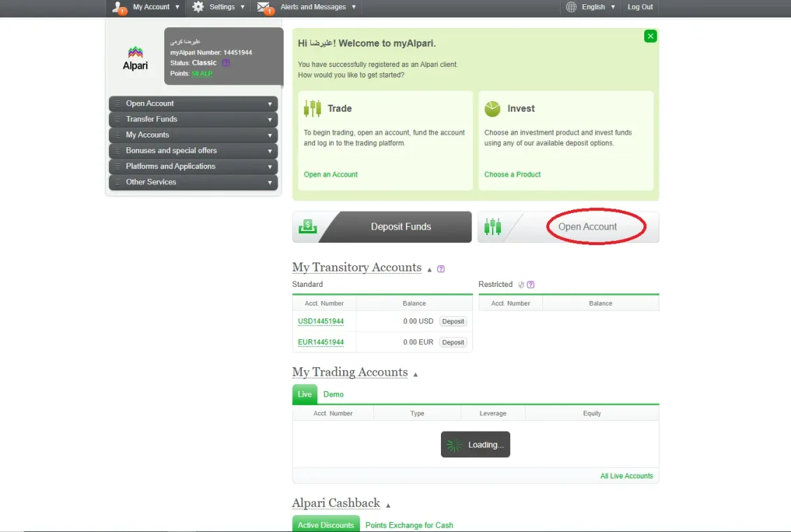Open the English language dropdown

[x=598, y=7]
